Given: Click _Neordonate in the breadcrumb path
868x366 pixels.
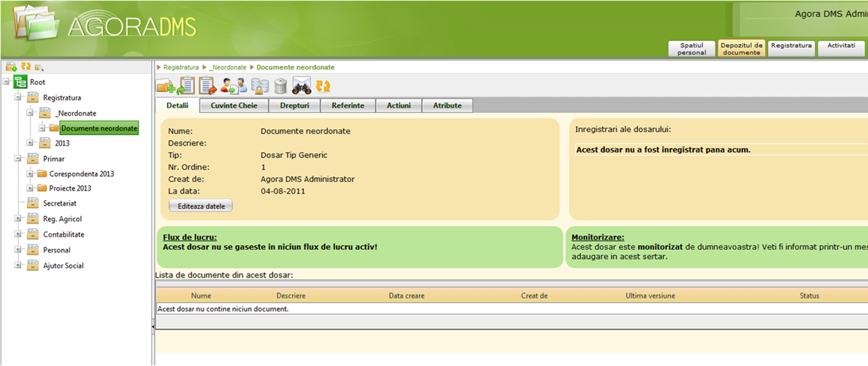Looking at the screenshot, I should click(x=227, y=67).
